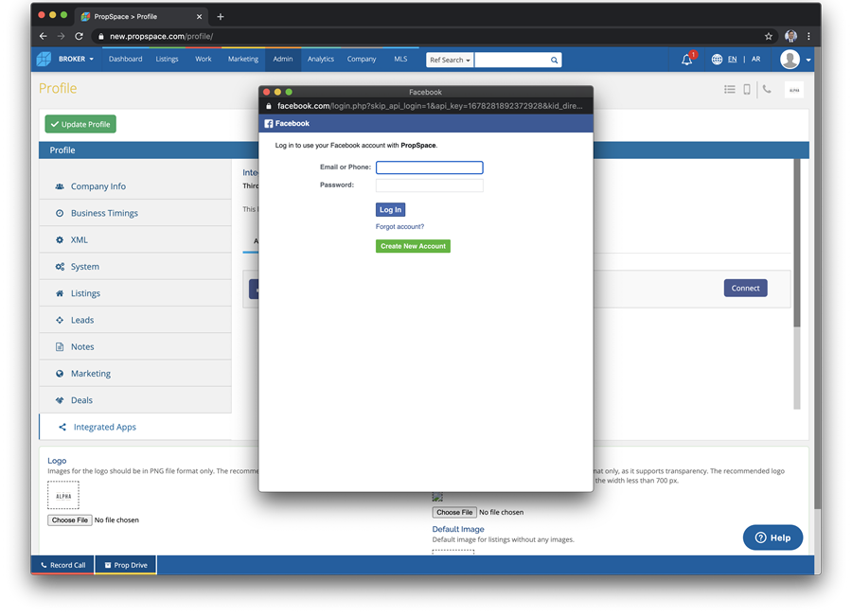Click the globe language icon
Screen dimensions: 852x616
pyautogui.click(x=717, y=60)
